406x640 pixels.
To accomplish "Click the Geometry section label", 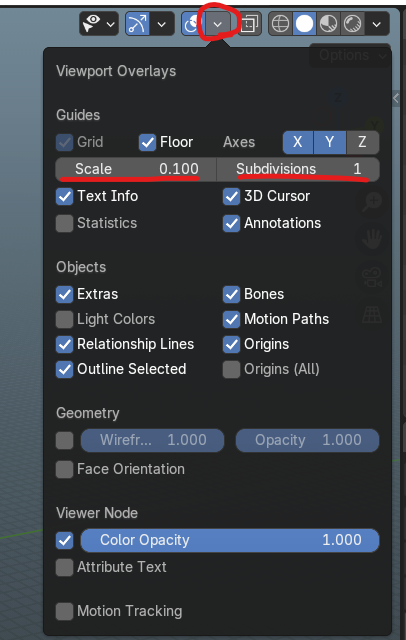I will (x=88, y=413).
